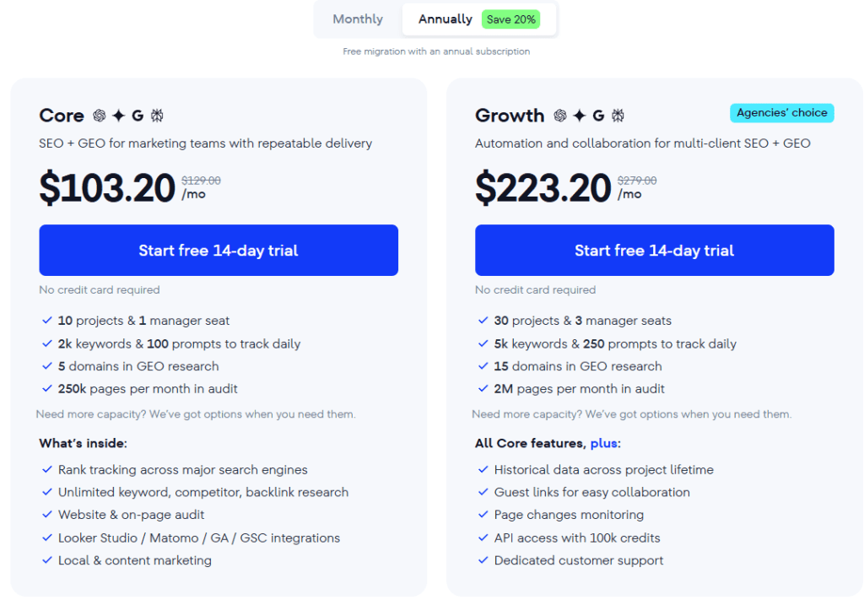The height and width of the screenshot is (616, 864).
Task: Click the checkmark beside 'Guest links for easy collaboration'
Action: click(x=483, y=491)
